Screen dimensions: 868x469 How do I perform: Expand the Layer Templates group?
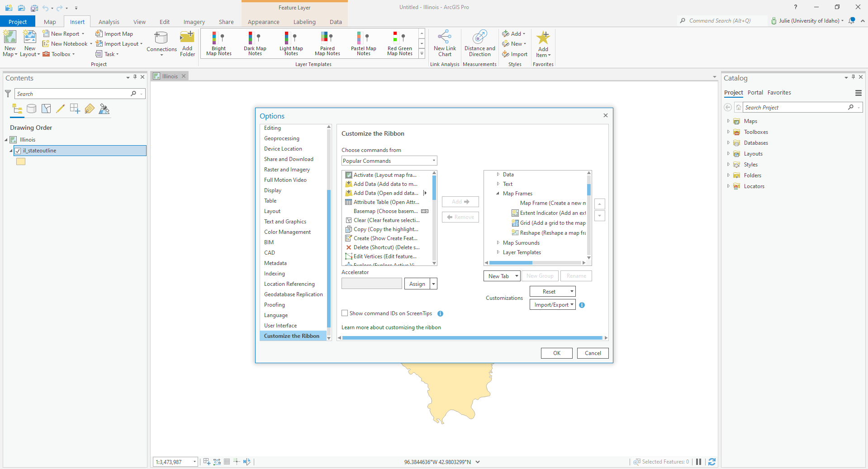[x=498, y=252]
